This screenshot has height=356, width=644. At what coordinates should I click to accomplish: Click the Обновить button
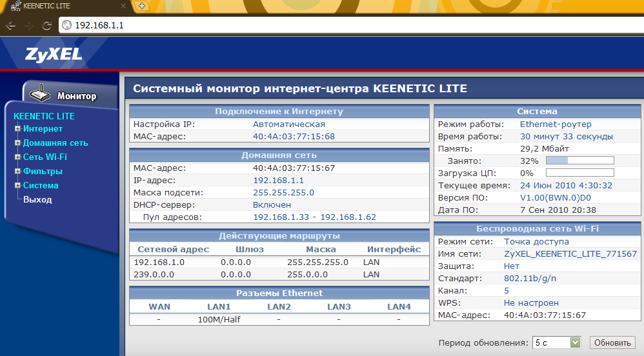tap(612, 342)
